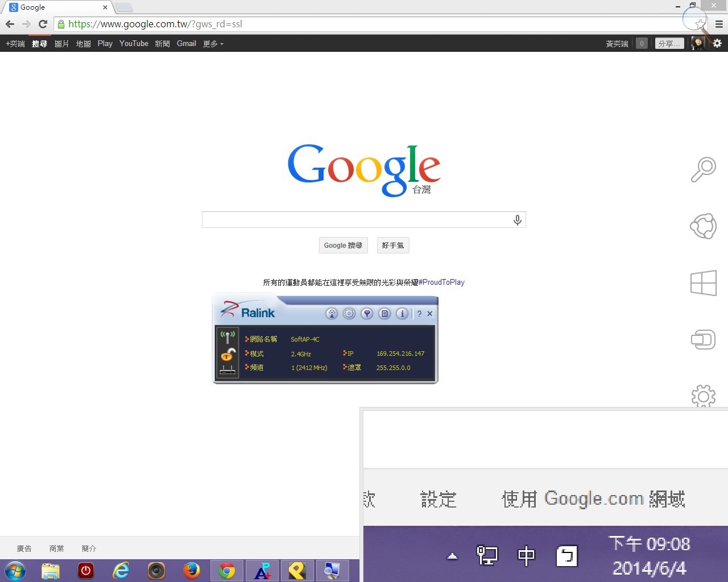Click the SoftAP-4C network name

pyautogui.click(x=305, y=339)
